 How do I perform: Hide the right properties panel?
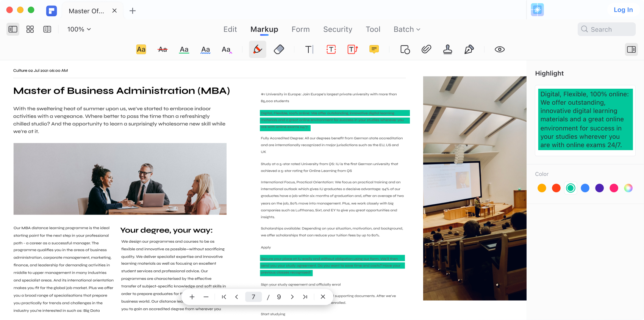tap(631, 49)
